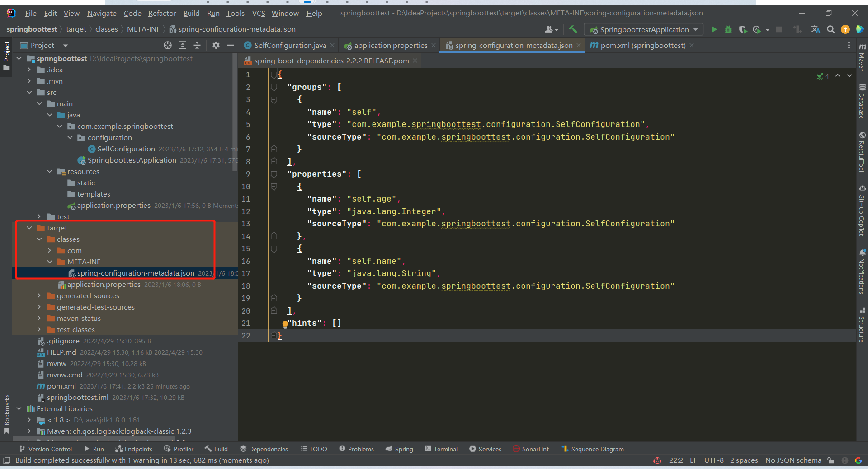Open the GitHub Copilot side panel
This screenshot has height=469, width=868.
click(862, 211)
